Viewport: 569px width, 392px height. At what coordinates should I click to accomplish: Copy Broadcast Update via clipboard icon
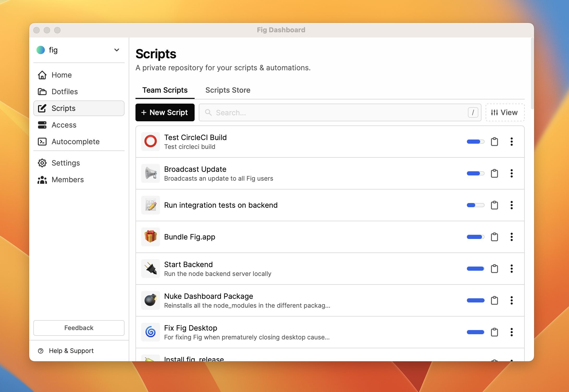pyautogui.click(x=494, y=173)
